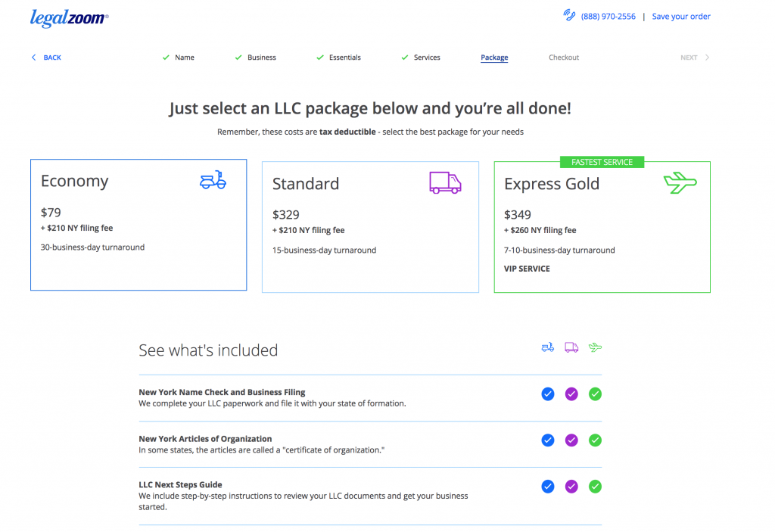Click the purple checkmark for LLC Next Steps Guide
The width and height of the screenshot is (775, 532).
point(571,487)
